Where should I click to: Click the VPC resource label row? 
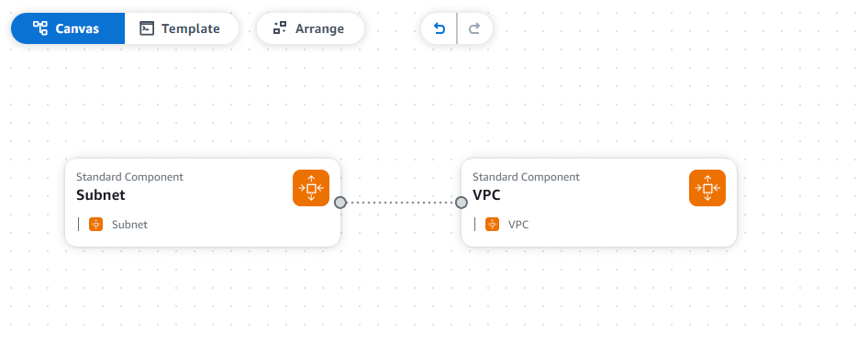[502, 224]
